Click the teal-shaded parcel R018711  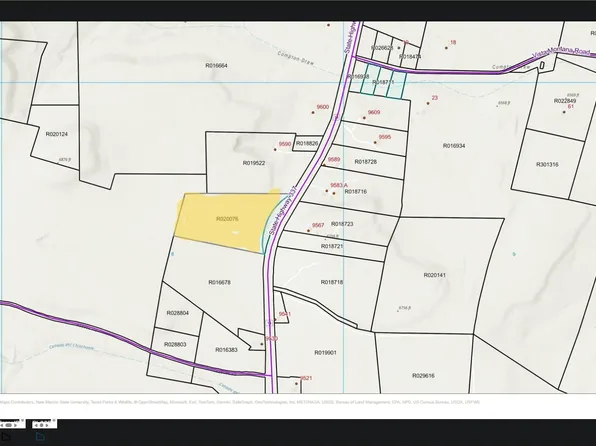383,82
